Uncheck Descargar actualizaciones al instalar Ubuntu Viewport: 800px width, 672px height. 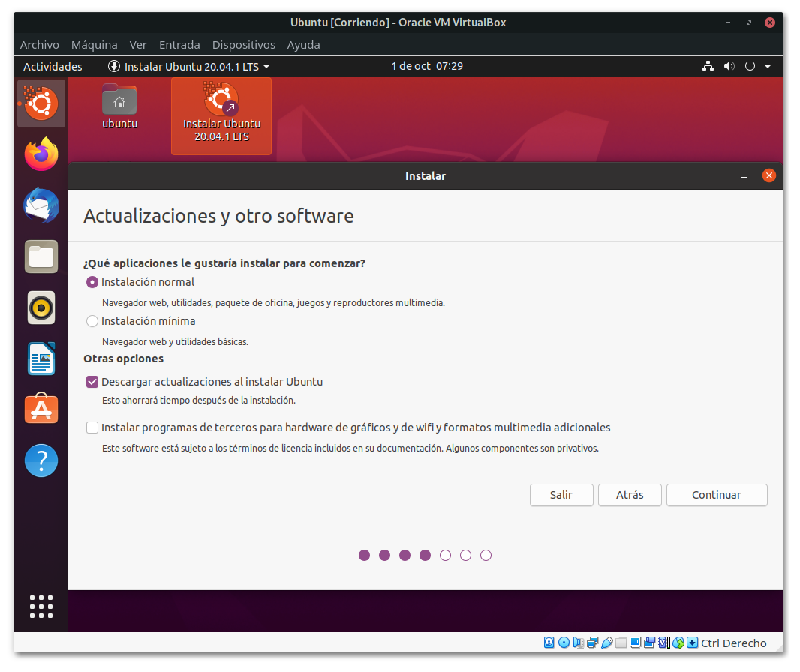92,382
